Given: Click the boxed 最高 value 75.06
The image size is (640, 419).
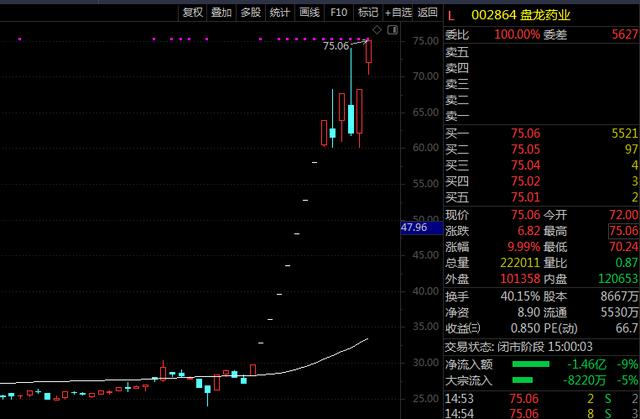Looking at the screenshot, I should point(624,231).
